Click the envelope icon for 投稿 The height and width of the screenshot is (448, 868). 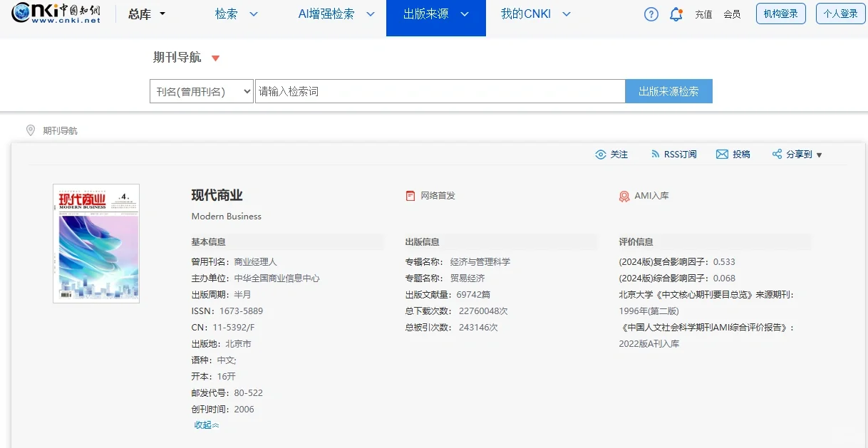point(722,155)
